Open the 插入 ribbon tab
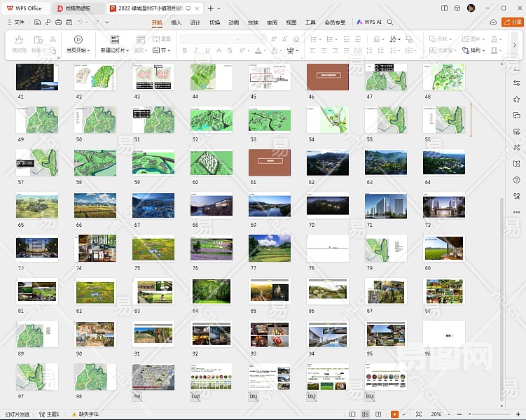Screen dimensions: 526x420 coord(176,22)
